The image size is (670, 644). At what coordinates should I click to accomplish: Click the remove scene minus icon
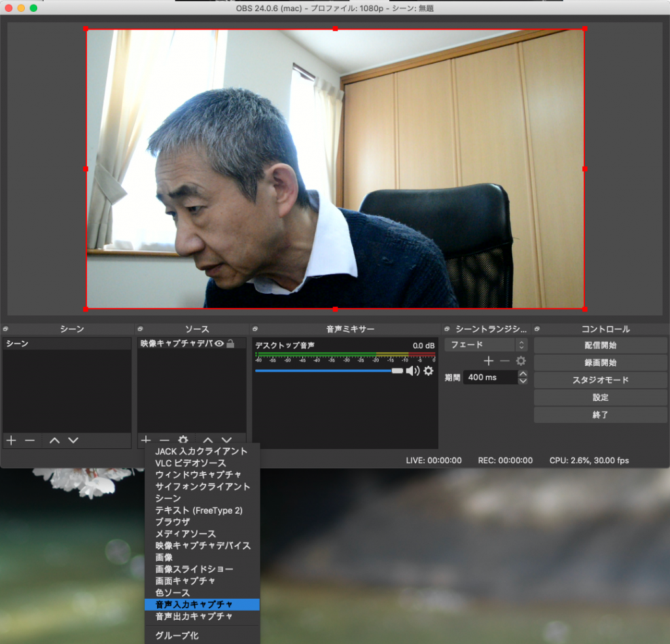click(29, 440)
